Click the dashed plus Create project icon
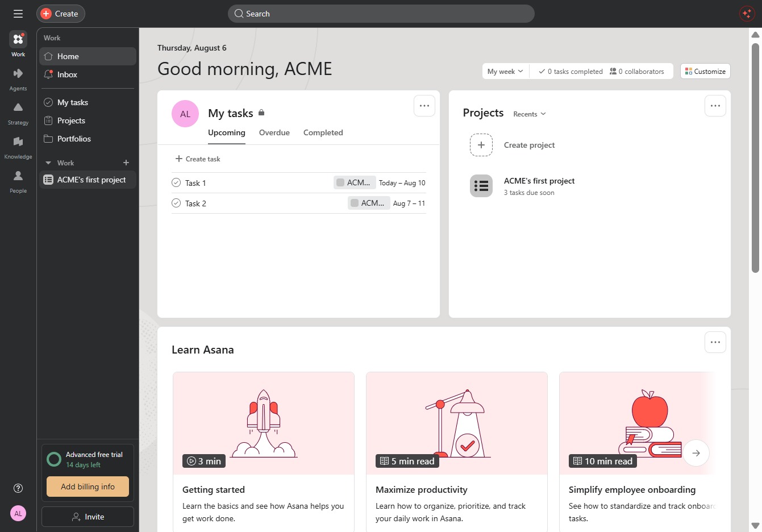Image resolution: width=762 pixels, height=532 pixels. pyautogui.click(x=481, y=145)
